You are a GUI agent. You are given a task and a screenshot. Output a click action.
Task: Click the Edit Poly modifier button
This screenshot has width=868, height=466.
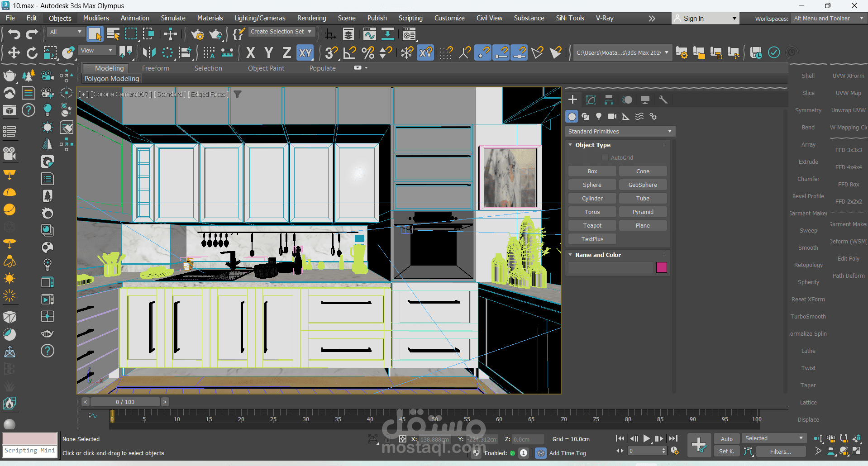(848, 259)
